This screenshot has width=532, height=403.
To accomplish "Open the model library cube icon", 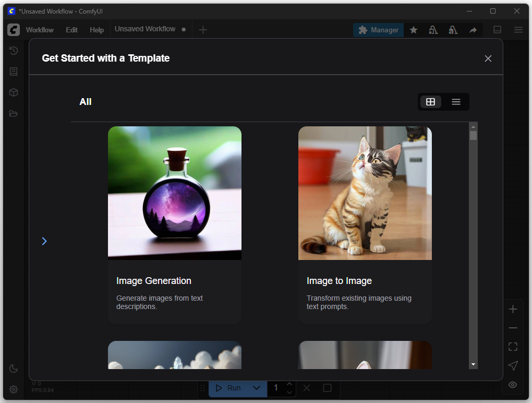I will [x=14, y=92].
